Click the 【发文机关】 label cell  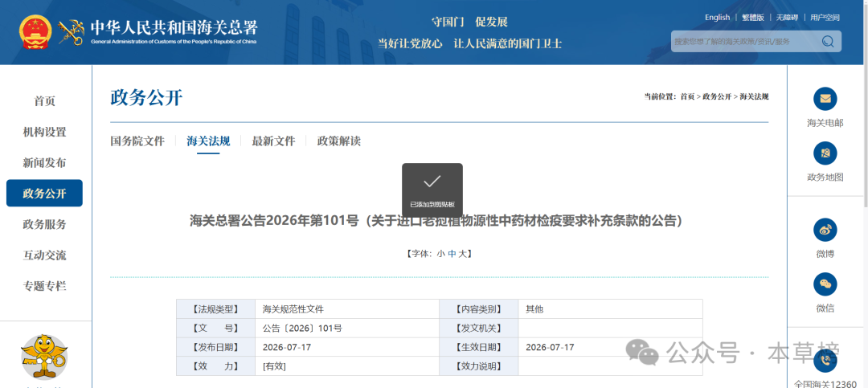[x=479, y=329]
